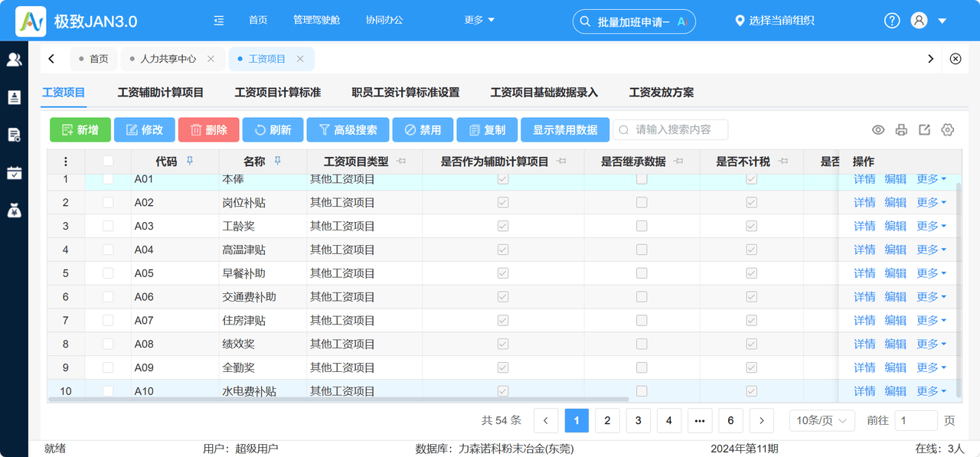980x457 pixels.
Task: Click the pin icon beside 代码 column
Action: 191,161
